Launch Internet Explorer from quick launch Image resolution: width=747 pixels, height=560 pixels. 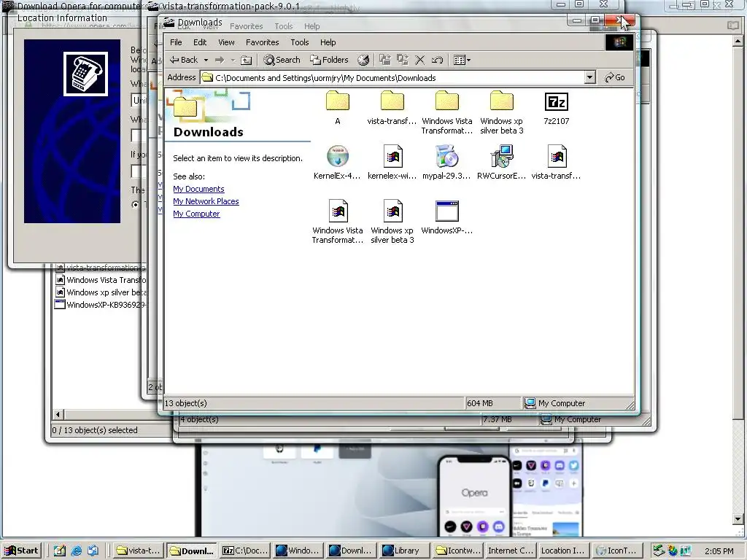tap(76, 551)
